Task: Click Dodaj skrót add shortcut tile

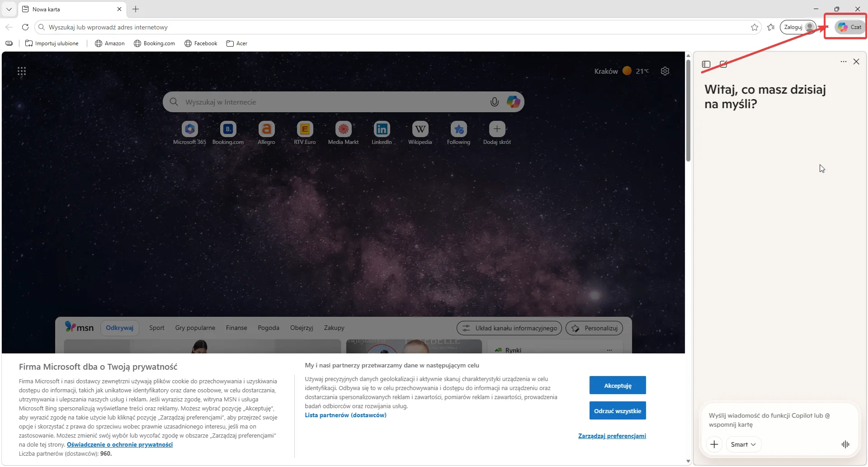Action: (x=497, y=133)
